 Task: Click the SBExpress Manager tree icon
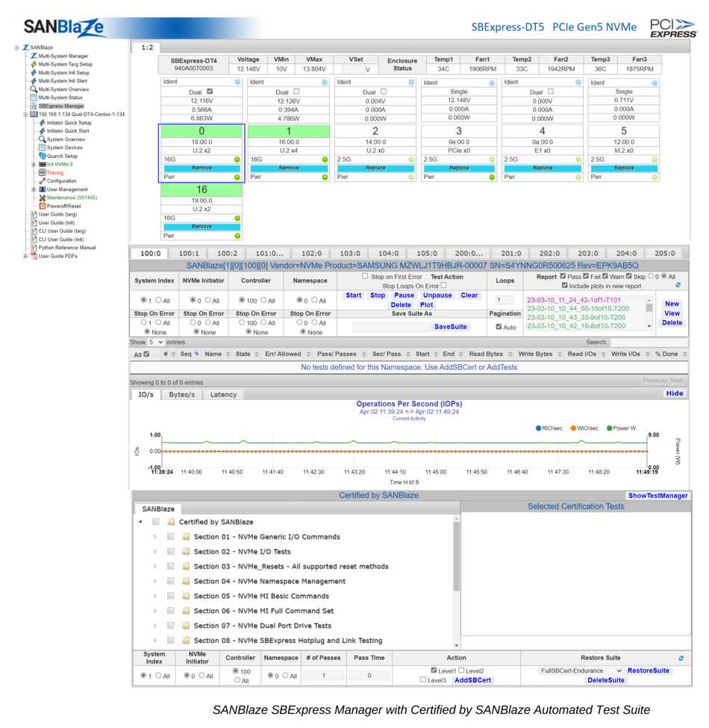click(34, 106)
